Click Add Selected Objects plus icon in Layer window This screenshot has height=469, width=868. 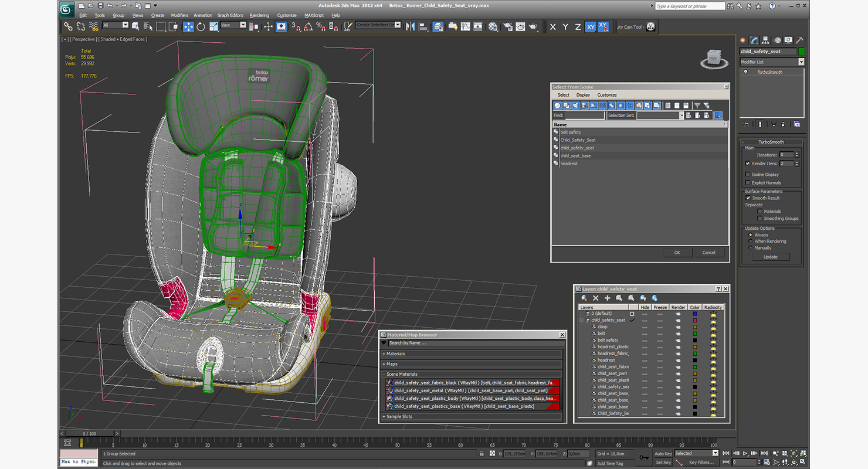click(x=607, y=298)
